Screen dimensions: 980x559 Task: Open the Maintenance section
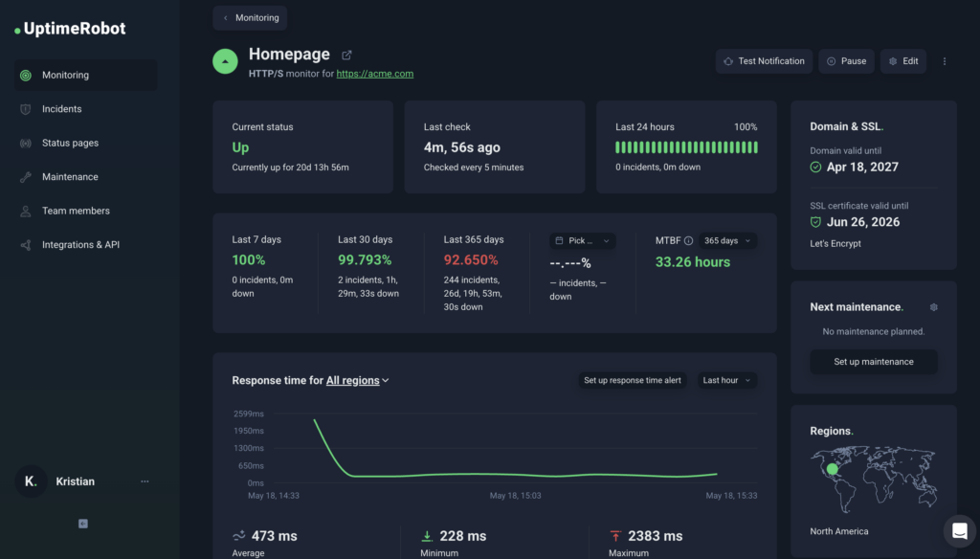coord(85,177)
